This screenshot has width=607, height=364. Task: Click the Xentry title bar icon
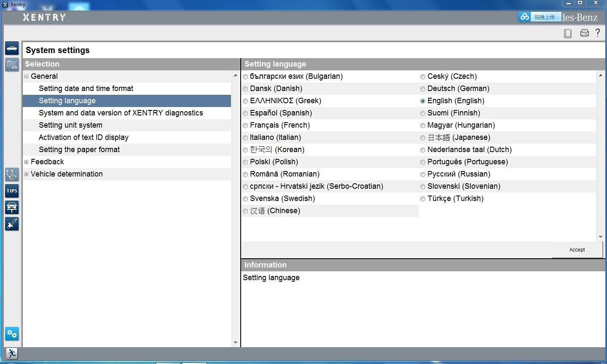5,5
